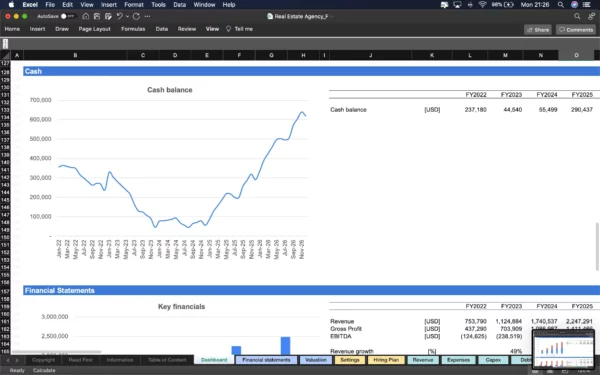Image resolution: width=600 pixels, height=375 pixels.
Task: Open the Tools menu in menu bar
Action: click(x=158, y=5)
